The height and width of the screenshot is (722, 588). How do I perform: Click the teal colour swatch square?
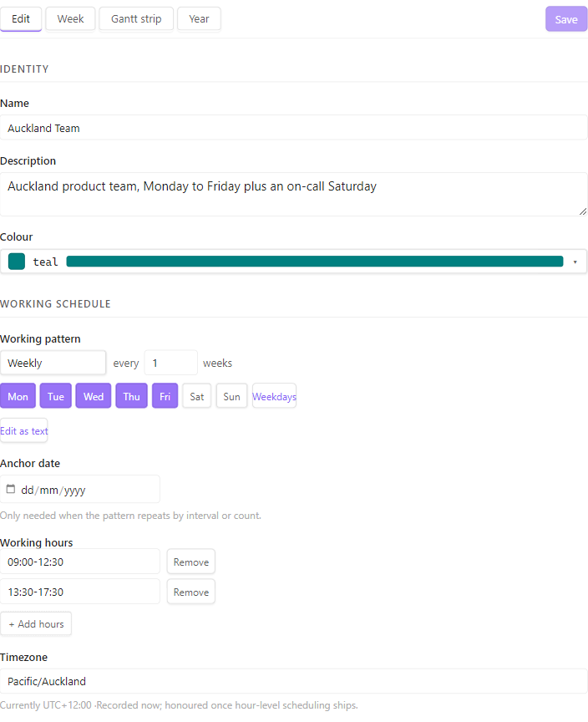pyautogui.click(x=17, y=262)
